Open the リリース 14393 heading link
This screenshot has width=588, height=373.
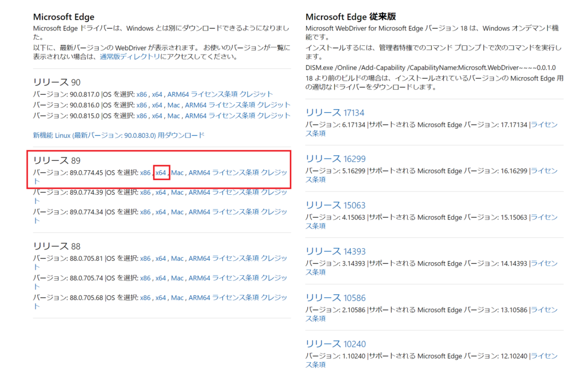coord(335,251)
